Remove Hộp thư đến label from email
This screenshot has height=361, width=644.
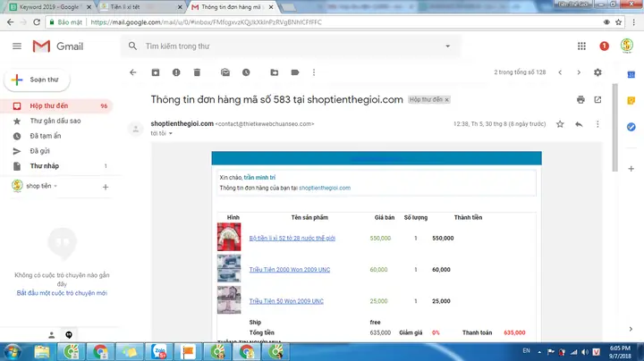click(x=447, y=100)
